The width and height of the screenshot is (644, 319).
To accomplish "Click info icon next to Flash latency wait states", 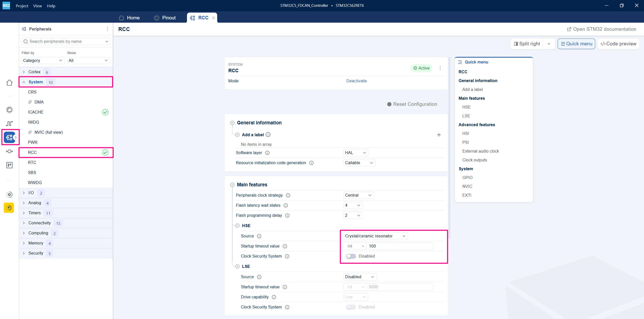I will [x=286, y=205].
